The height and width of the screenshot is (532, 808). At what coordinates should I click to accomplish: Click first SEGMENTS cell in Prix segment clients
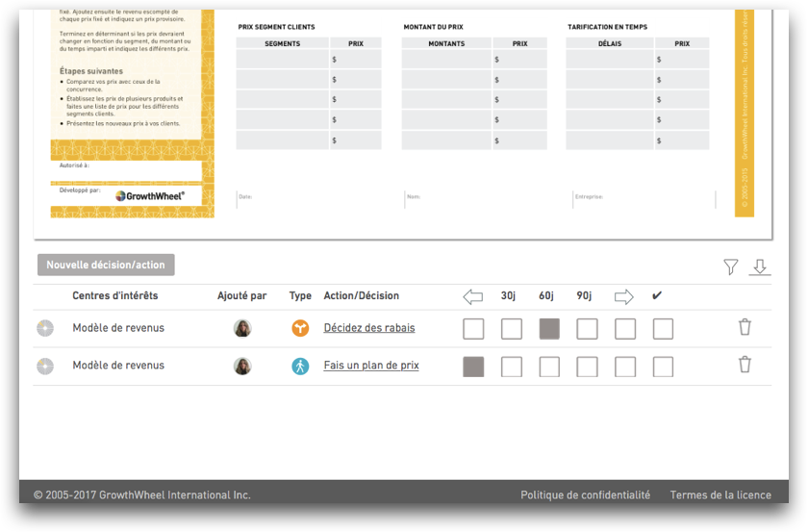tap(283, 60)
